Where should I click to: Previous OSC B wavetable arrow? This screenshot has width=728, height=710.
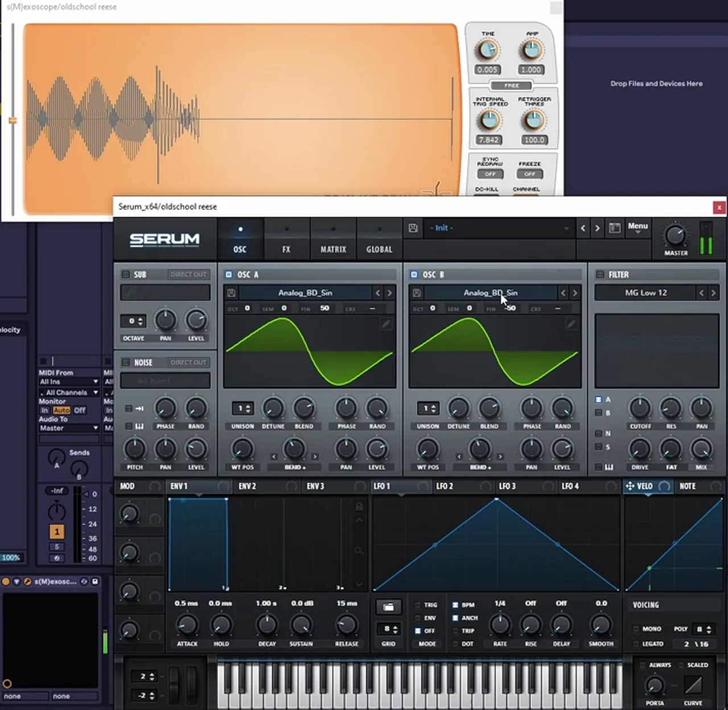click(x=563, y=293)
